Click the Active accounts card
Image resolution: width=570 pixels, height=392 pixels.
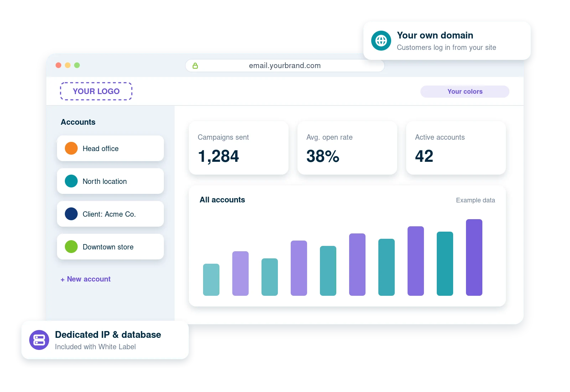click(x=456, y=148)
